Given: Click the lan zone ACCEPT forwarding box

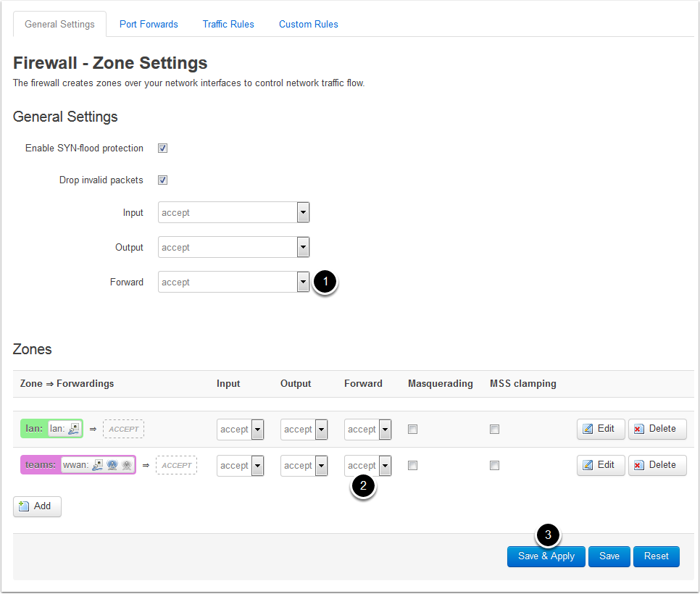Looking at the screenshot, I should tap(124, 429).
